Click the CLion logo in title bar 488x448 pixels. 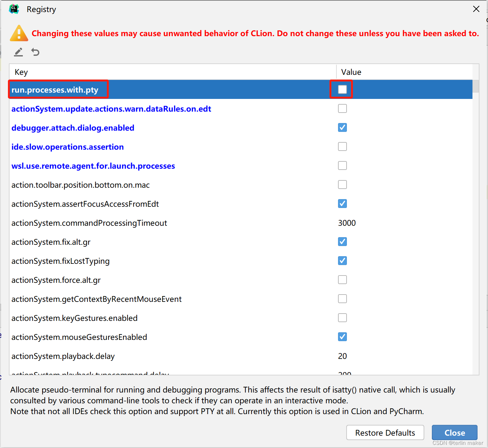point(14,9)
